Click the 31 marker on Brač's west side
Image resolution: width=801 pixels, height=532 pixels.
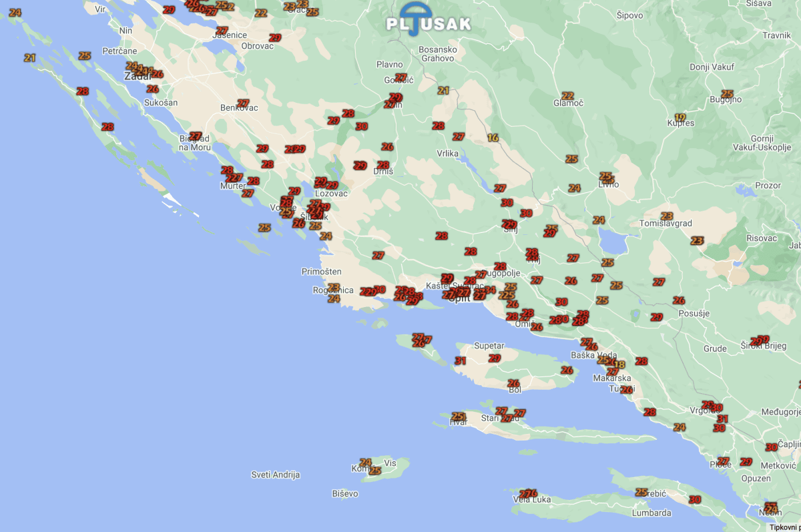[x=460, y=361]
